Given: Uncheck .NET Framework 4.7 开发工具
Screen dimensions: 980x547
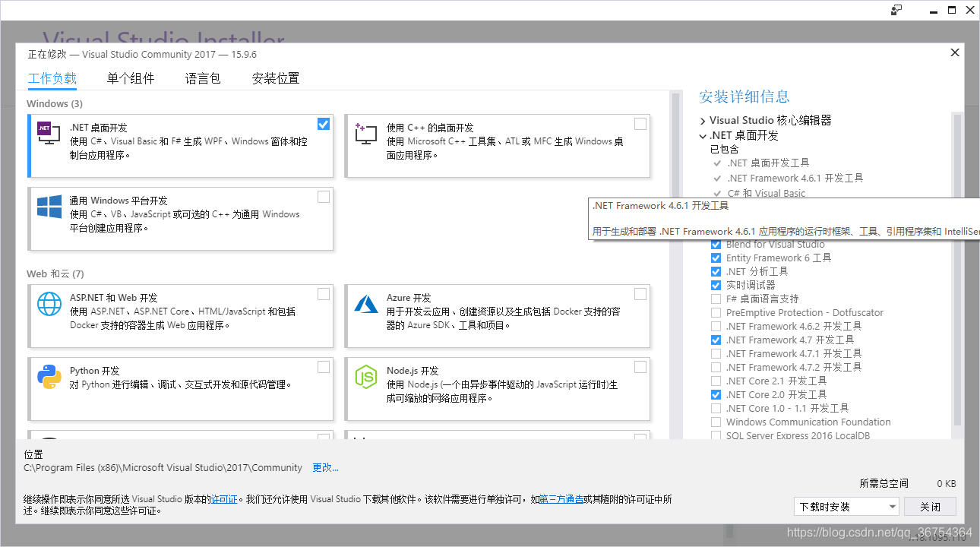Looking at the screenshot, I should pos(716,340).
